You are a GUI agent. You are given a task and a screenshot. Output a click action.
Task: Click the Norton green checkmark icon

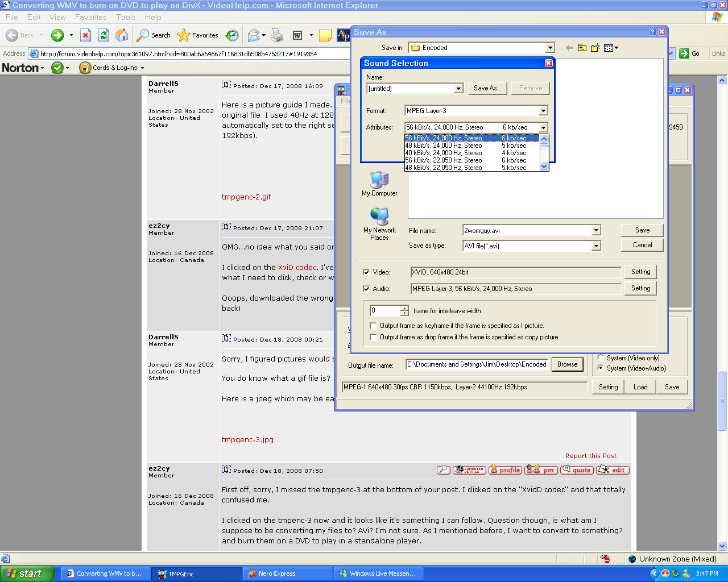[x=57, y=68]
